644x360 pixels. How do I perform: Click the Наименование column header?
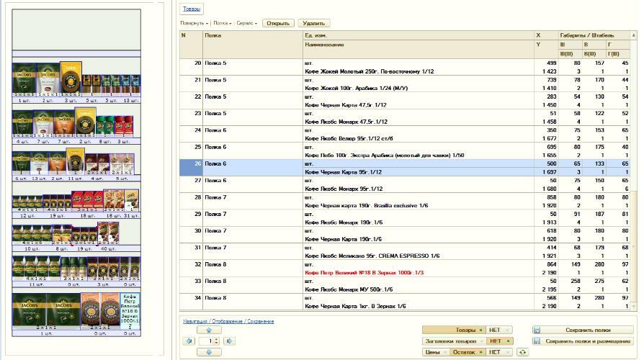pos(418,49)
